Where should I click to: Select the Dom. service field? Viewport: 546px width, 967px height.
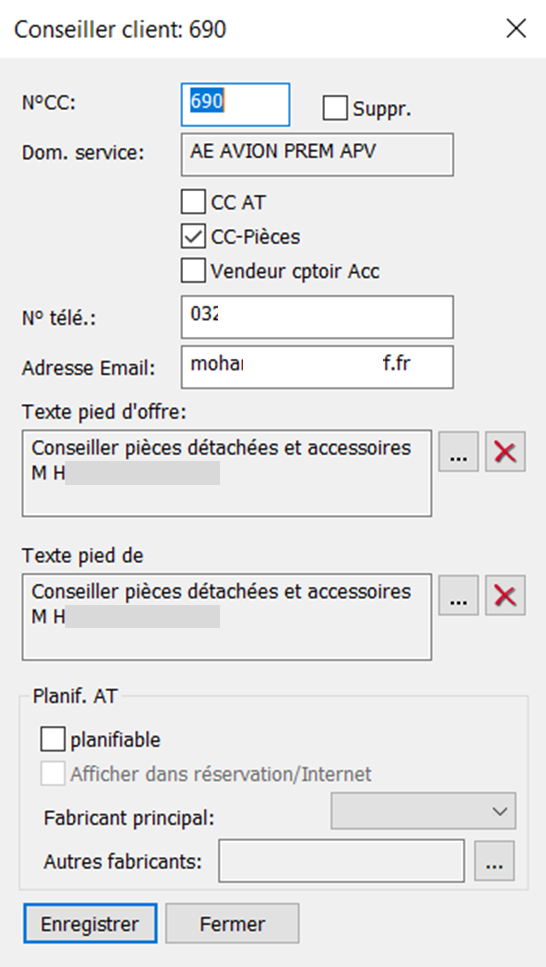pos(317,154)
